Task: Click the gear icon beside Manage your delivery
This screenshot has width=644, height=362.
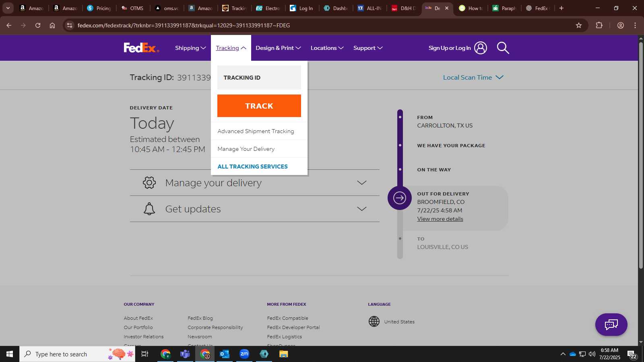Action: pyautogui.click(x=149, y=183)
